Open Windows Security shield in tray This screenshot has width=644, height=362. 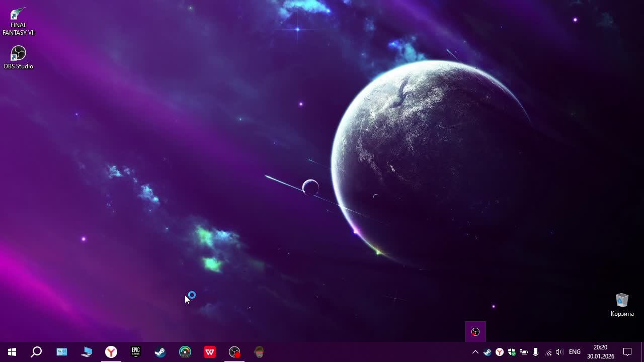click(x=512, y=352)
